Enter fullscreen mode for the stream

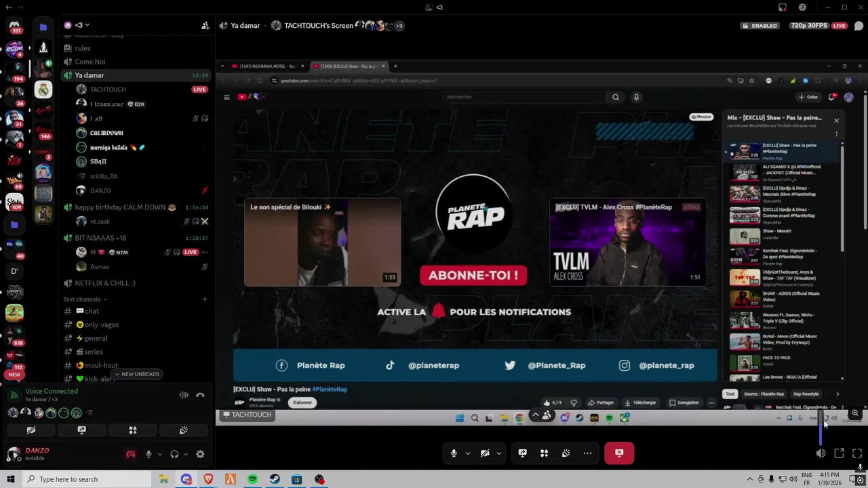click(x=856, y=453)
